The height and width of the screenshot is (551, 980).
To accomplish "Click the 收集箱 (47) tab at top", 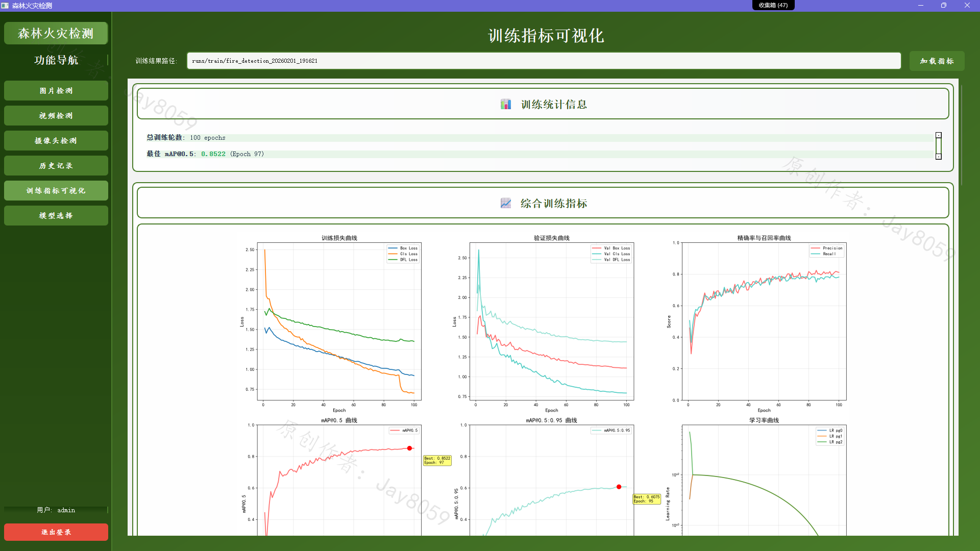I will [x=773, y=5].
